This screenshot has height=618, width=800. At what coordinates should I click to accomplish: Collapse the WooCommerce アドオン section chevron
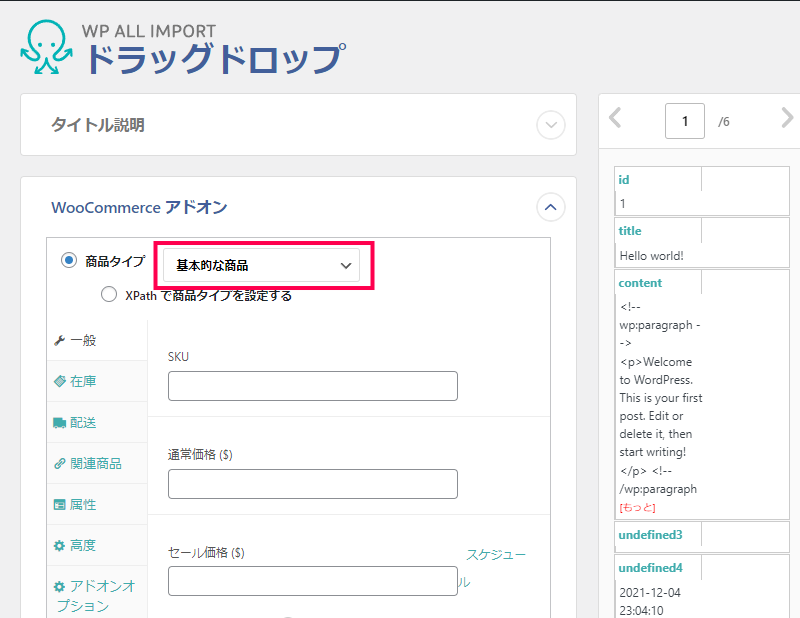click(x=551, y=207)
